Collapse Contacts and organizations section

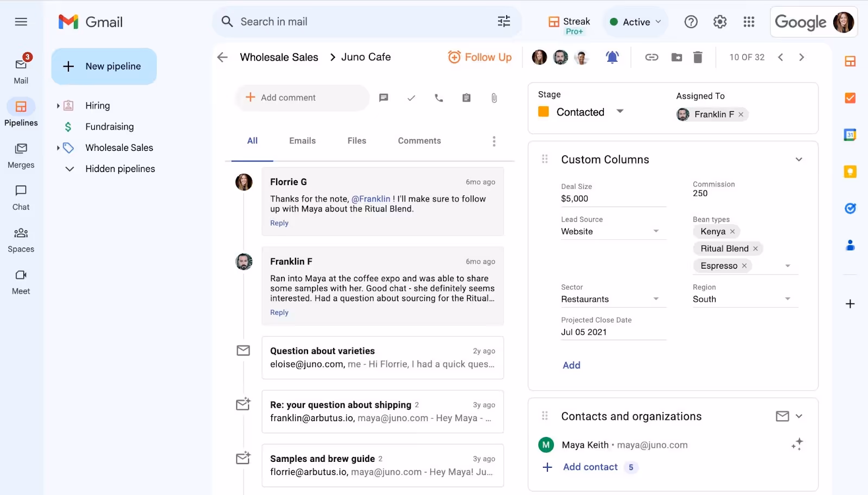[x=799, y=416]
